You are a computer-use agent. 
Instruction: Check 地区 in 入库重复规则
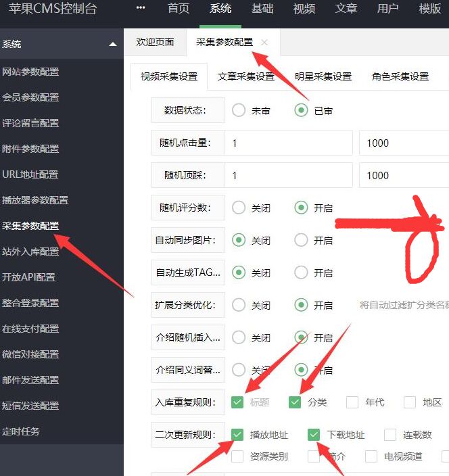click(x=410, y=402)
